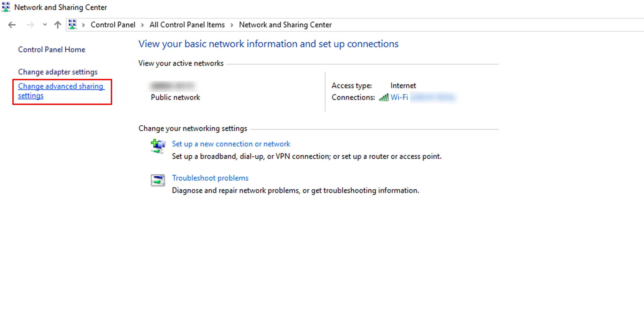The image size is (644, 322).
Task: Go to All Control Panel Items breadcrumb
Action: [x=187, y=25]
